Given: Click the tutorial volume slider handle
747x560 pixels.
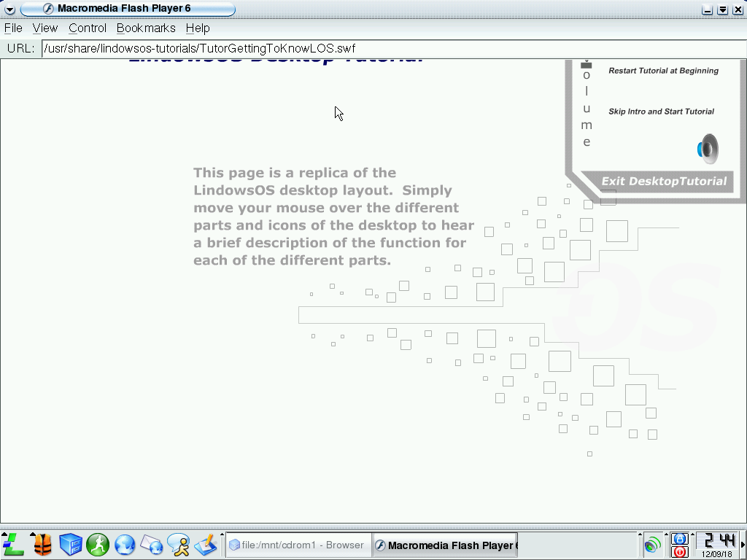Looking at the screenshot, I should coord(586,65).
